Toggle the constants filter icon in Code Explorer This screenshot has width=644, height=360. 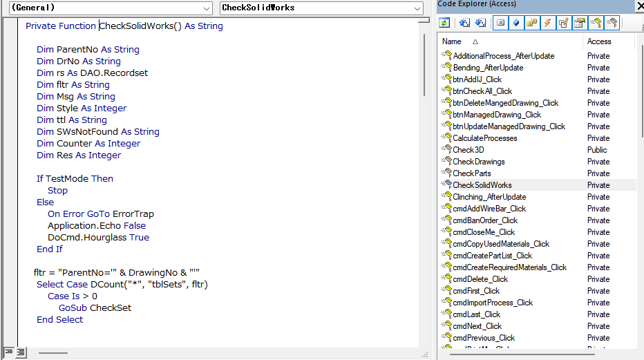click(x=501, y=23)
